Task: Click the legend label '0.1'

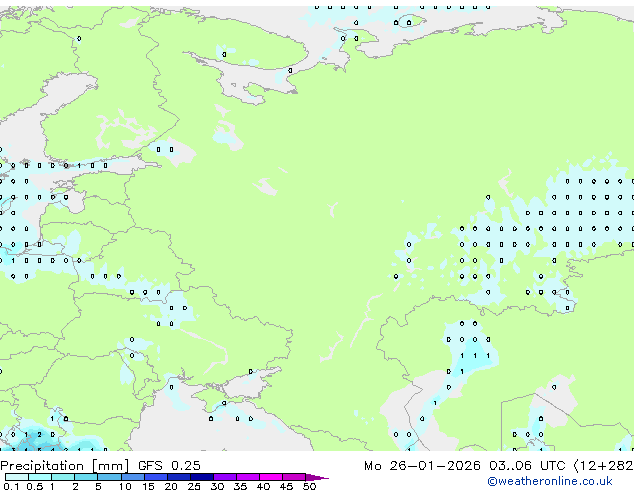Action: 11,486
